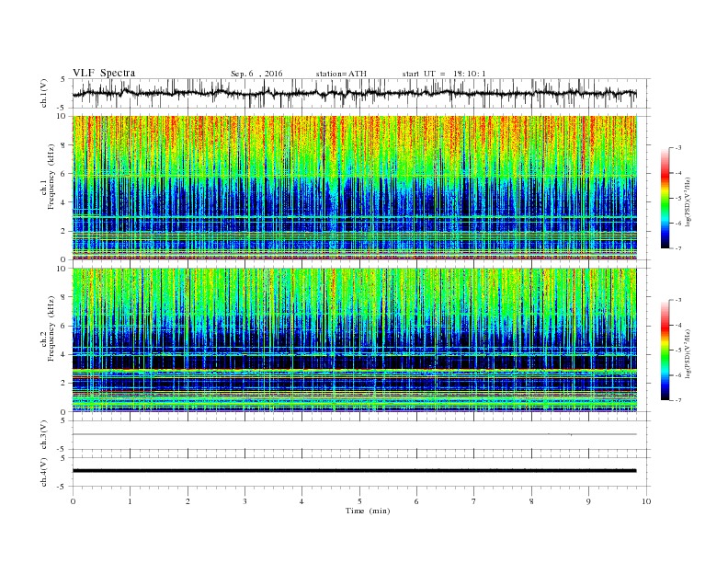728x563 pixels.
Task: Click the 'start UT = 18:10:1' label
Action: pyautogui.click(x=444, y=74)
